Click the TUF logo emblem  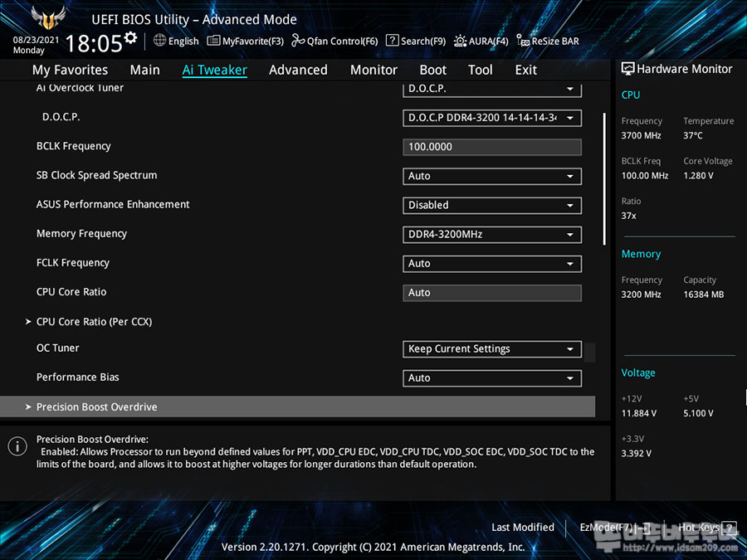pos(48,17)
